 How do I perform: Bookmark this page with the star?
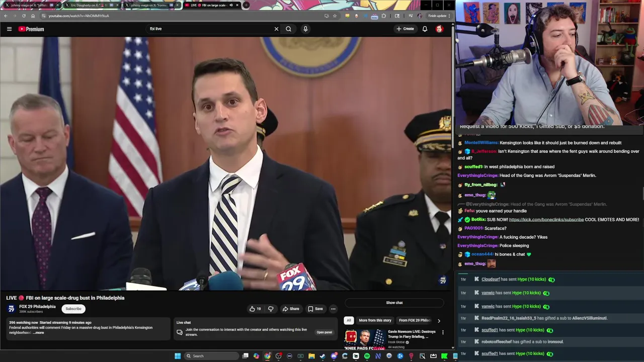tap(335, 16)
